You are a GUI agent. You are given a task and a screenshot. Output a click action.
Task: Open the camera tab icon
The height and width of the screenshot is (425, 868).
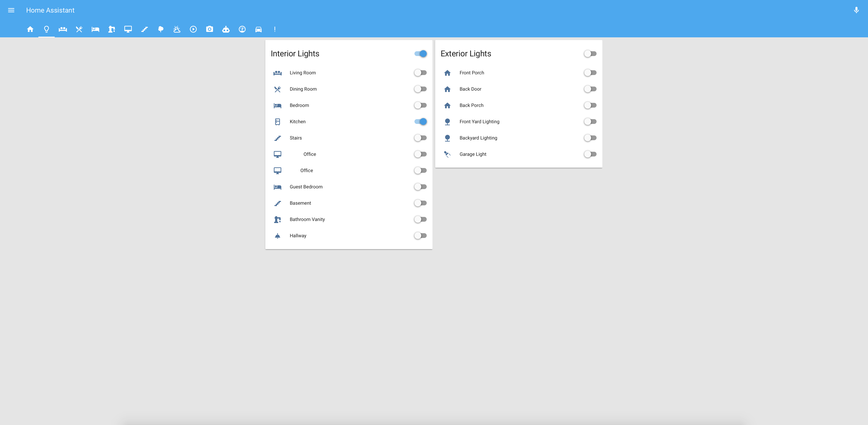(x=210, y=29)
